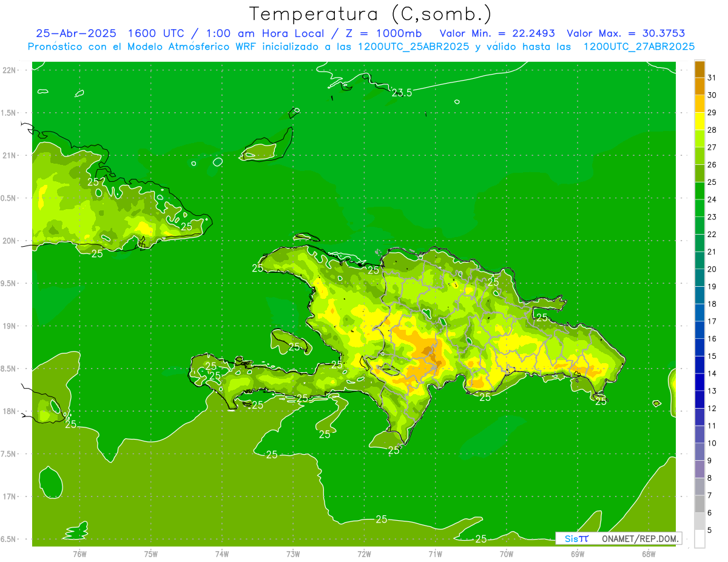Click the SisTT logo
The height and width of the screenshot is (562, 728).
(x=576, y=538)
